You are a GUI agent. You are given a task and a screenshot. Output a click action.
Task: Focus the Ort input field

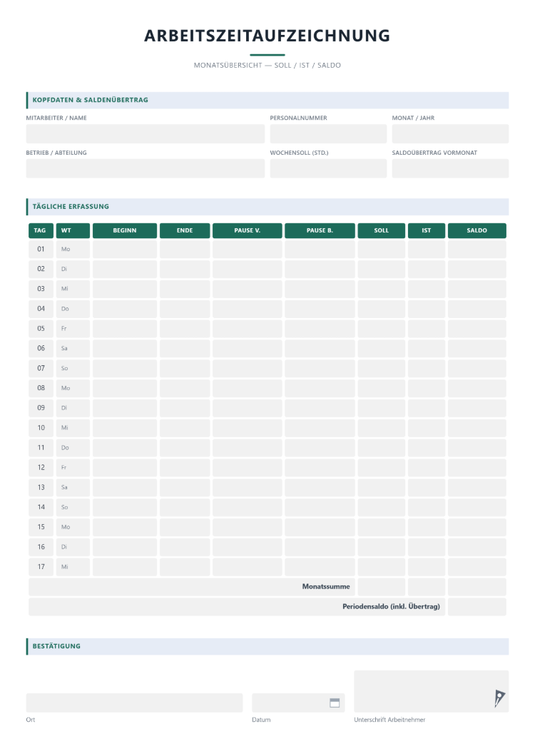(x=134, y=703)
